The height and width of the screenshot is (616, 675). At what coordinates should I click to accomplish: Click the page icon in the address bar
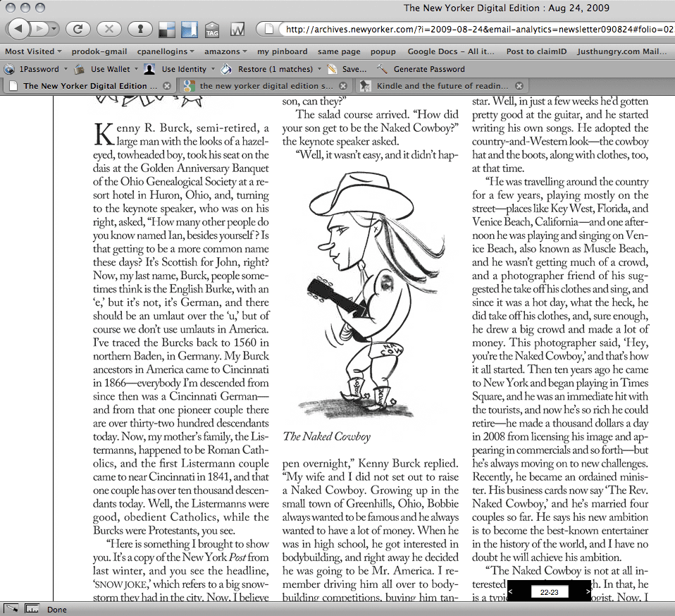pyautogui.click(x=269, y=30)
